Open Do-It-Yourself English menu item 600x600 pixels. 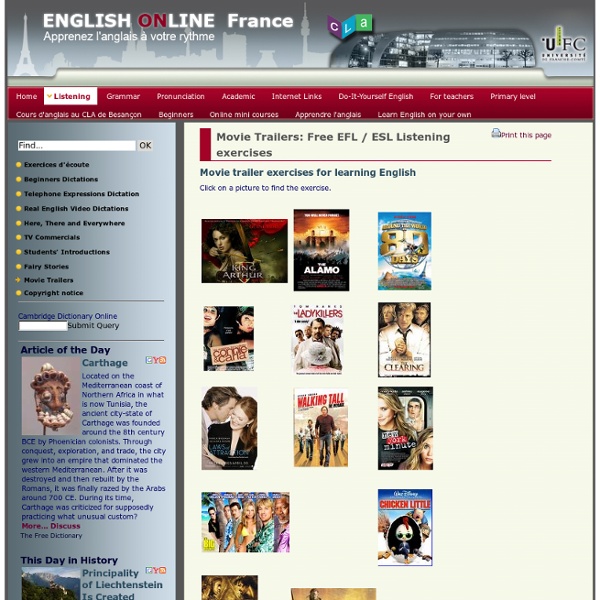tap(375, 97)
